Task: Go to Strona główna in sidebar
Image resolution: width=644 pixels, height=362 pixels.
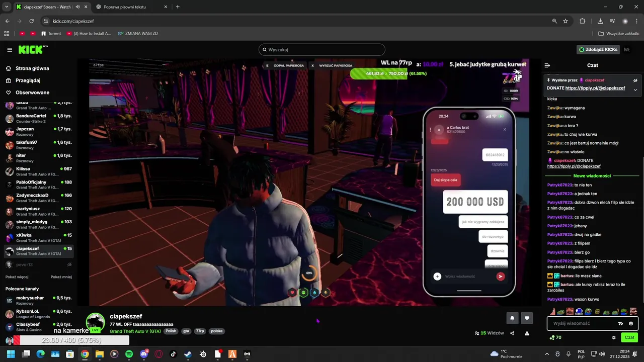Action: 28,68
